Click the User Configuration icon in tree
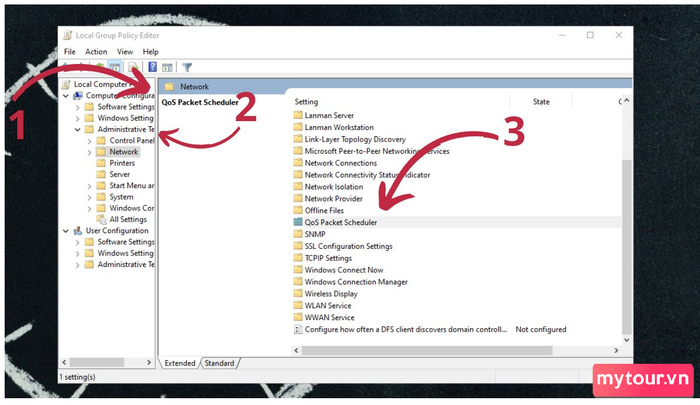Image resolution: width=700 pixels, height=405 pixels. tap(78, 230)
